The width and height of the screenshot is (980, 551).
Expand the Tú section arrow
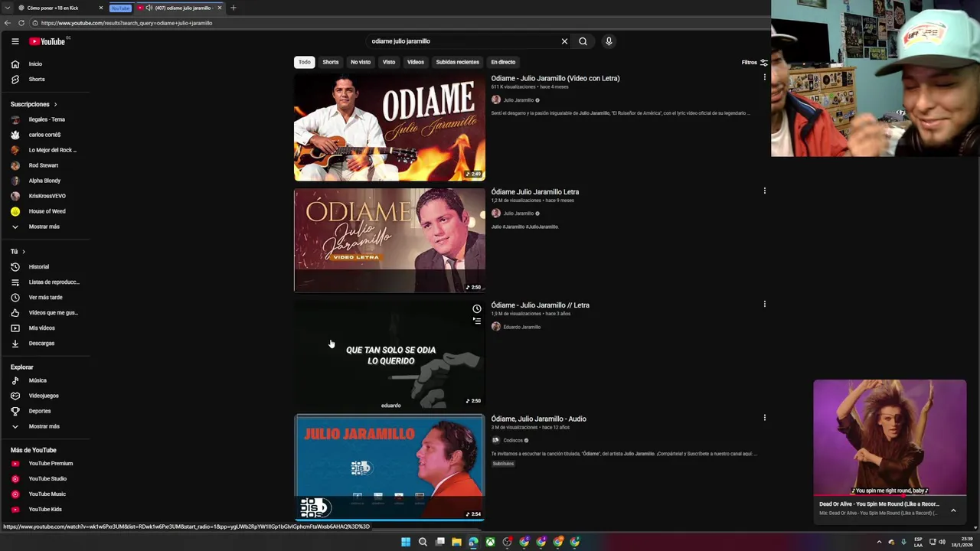point(24,252)
